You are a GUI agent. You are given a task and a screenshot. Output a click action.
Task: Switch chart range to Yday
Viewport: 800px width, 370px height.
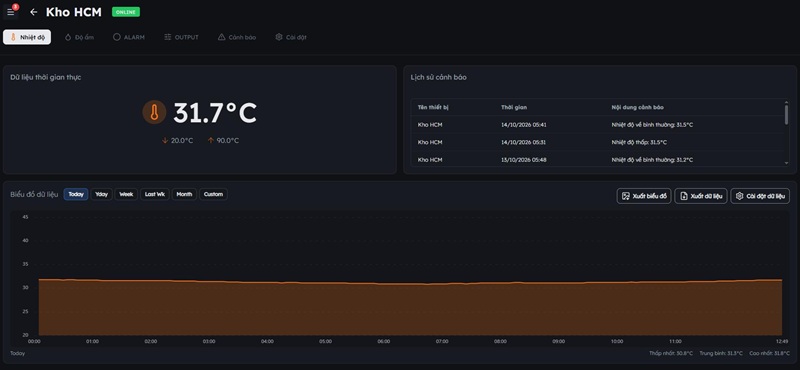[102, 194]
